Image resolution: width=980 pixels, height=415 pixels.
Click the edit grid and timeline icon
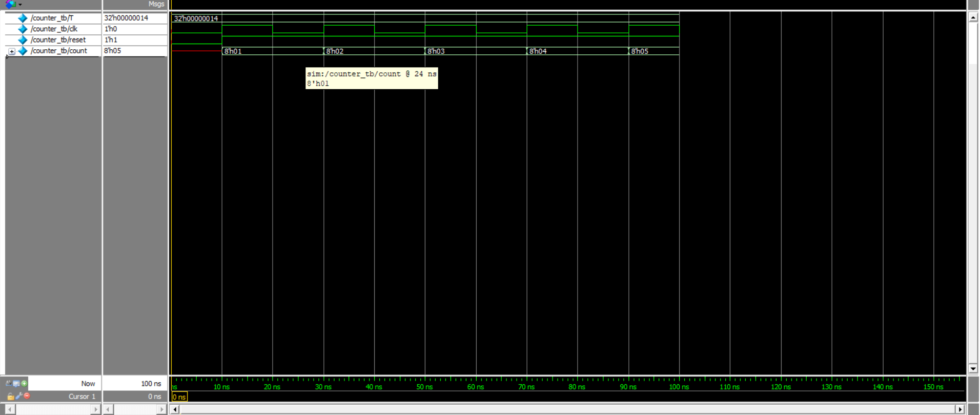point(16,383)
